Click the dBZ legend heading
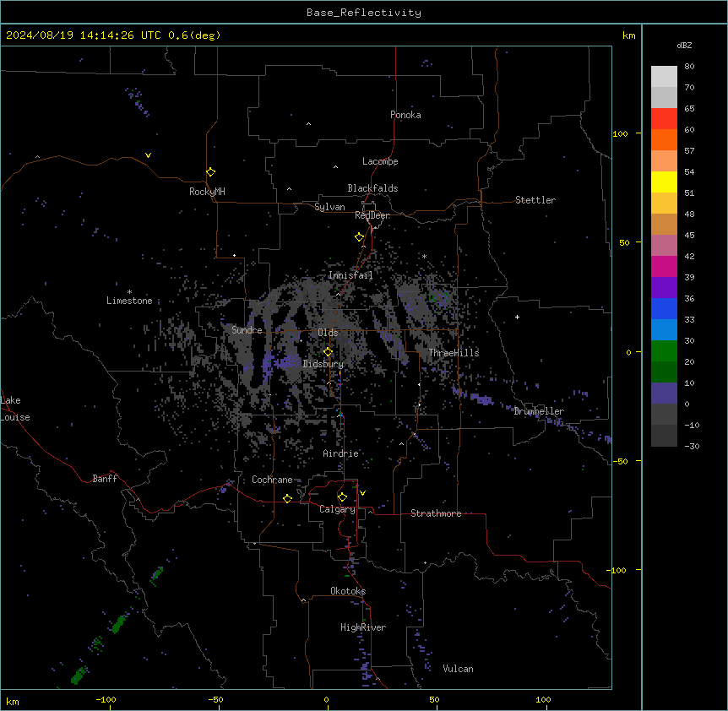The image size is (728, 711). click(x=684, y=46)
